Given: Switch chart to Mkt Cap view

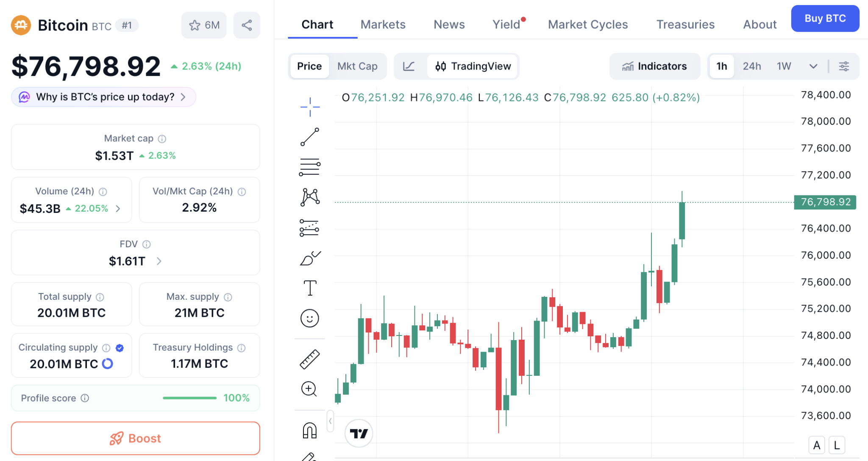Looking at the screenshot, I should [357, 66].
